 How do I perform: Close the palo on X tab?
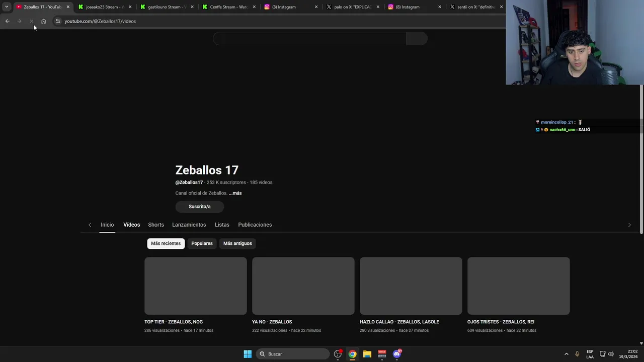tap(378, 7)
